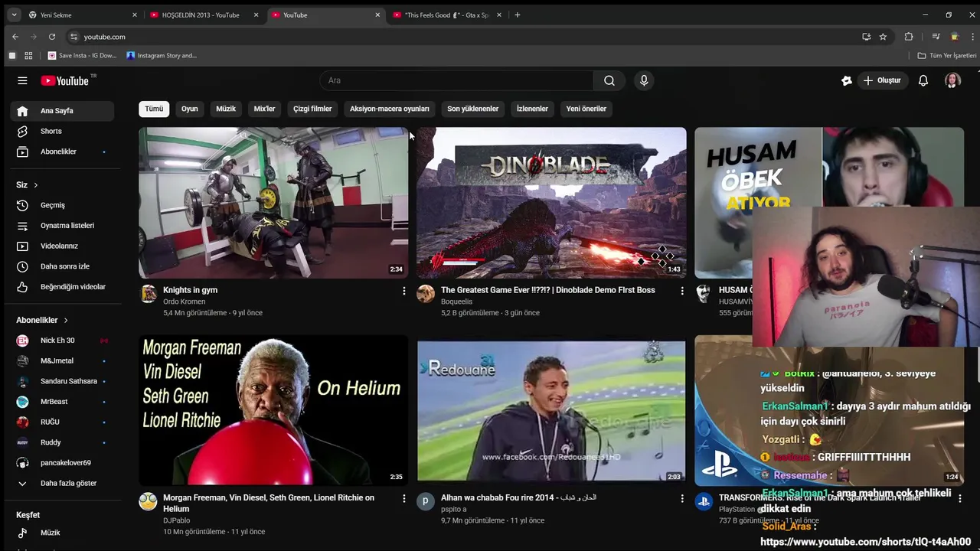The width and height of the screenshot is (980, 551).
Task: Open Beğendiğim videolar list
Action: pyautogui.click(x=62, y=287)
